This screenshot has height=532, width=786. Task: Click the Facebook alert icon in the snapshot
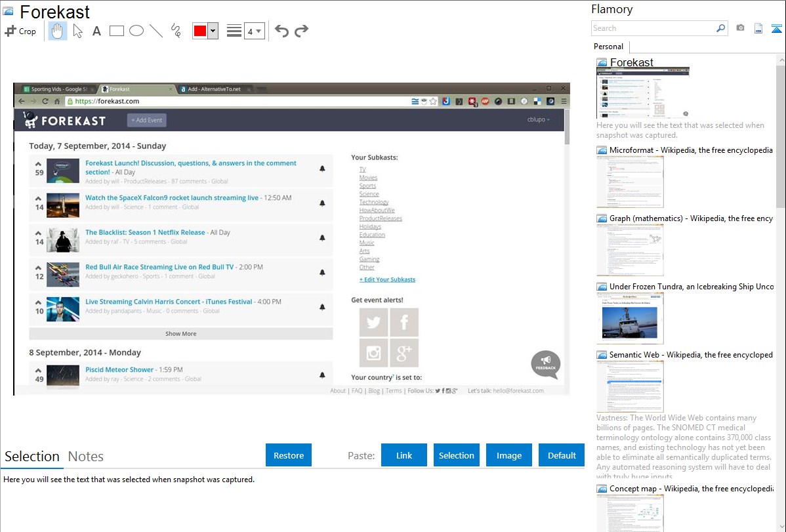tap(404, 322)
